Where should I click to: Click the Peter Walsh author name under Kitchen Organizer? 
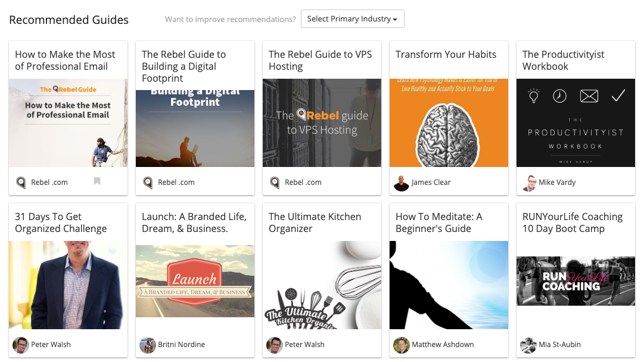(x=305, y=344)
